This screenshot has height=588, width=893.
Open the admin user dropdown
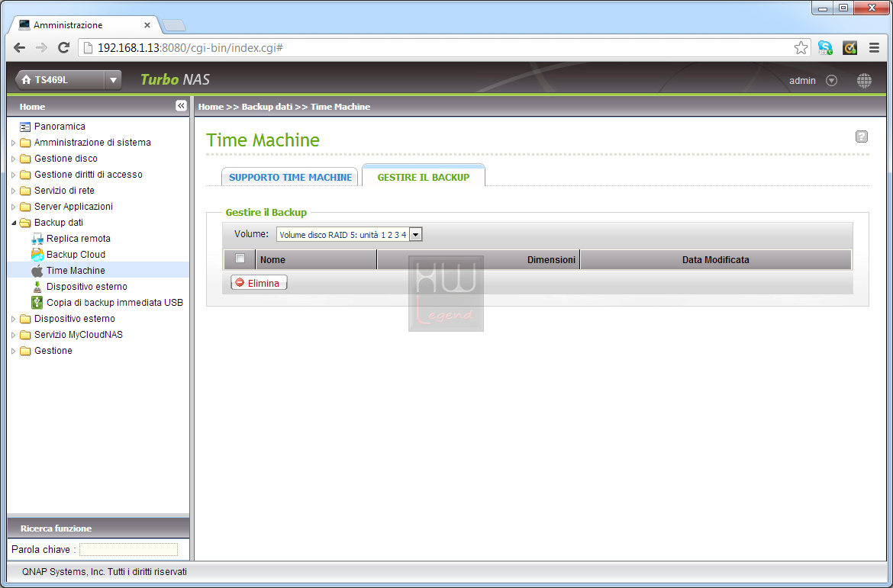tap(831, 81)
